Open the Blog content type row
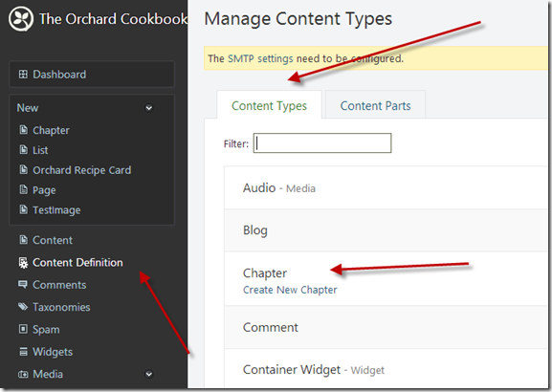 (x=386, y=230)
